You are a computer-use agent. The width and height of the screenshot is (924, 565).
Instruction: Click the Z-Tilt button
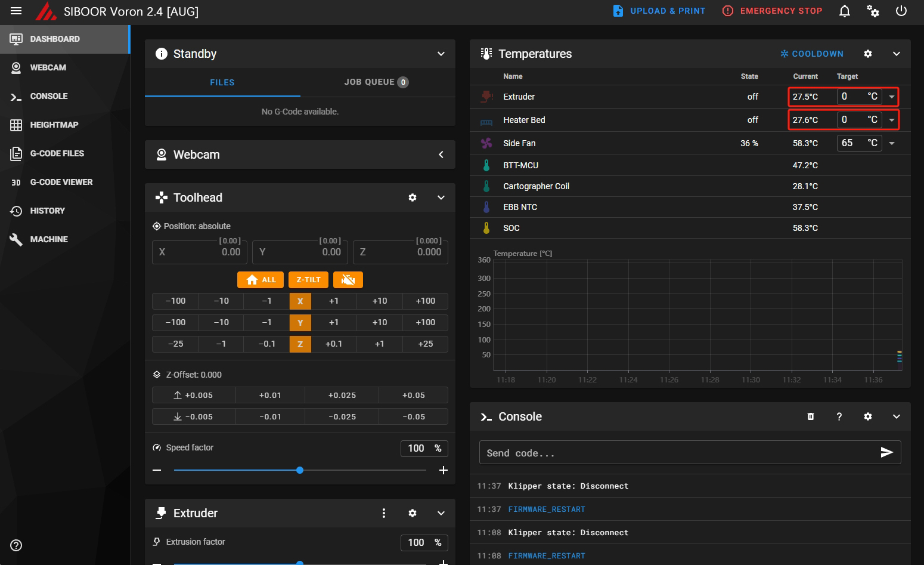click(x=308, y=280)
